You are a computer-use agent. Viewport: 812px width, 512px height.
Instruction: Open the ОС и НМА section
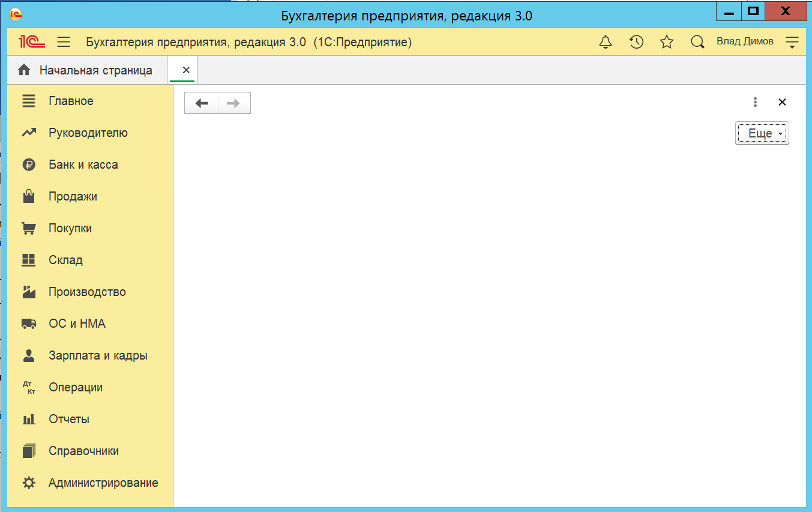(90, 324)
